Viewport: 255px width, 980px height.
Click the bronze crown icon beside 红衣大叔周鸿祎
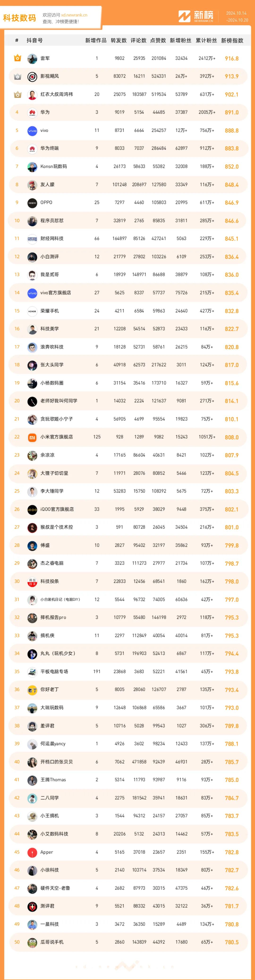pyautogui.click(x=17, y=94)
